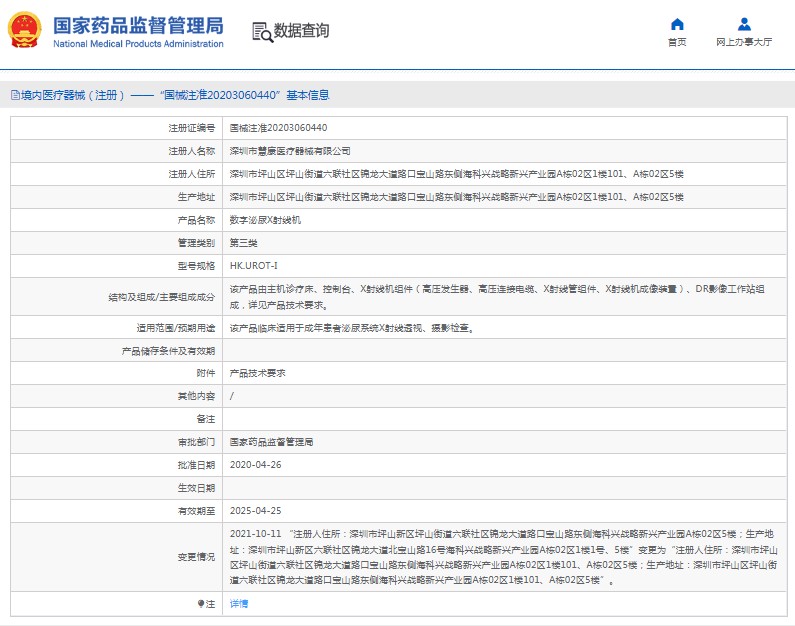Select expiry date 2025-04-25
Viewport: 795px width, 626px height.
256,511
